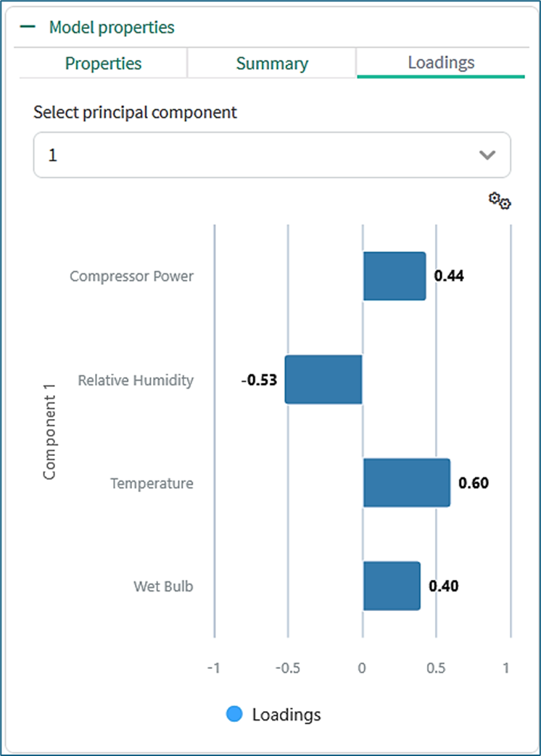The image size is (541, 756).
Task: Click the Compressor Power loading bar
Action: click(x=394, y=276)
